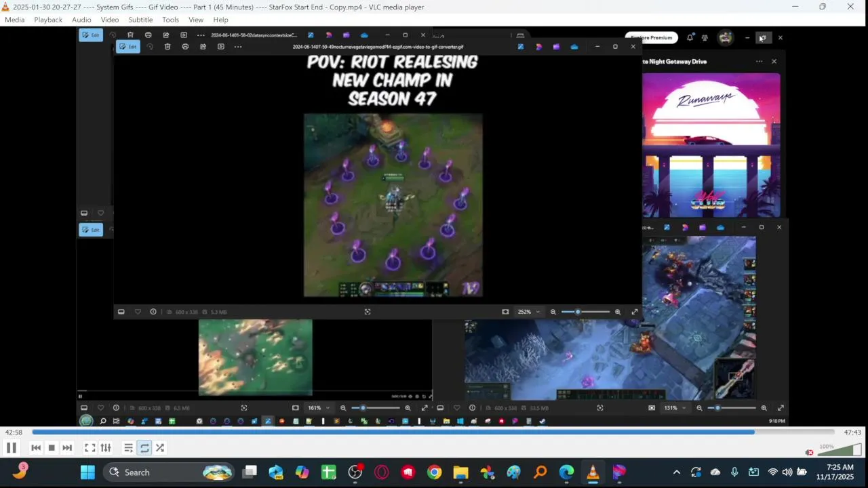The height and width of the screenshot is (488, 868).
Task: Open three-dot menu beside Night Getaway Drive
Action: [x=759, y=61]
